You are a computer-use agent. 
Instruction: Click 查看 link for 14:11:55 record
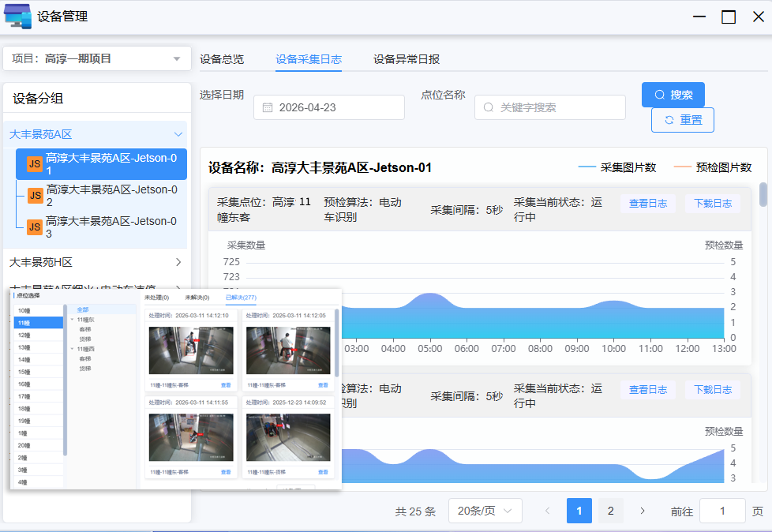(226, 472)
